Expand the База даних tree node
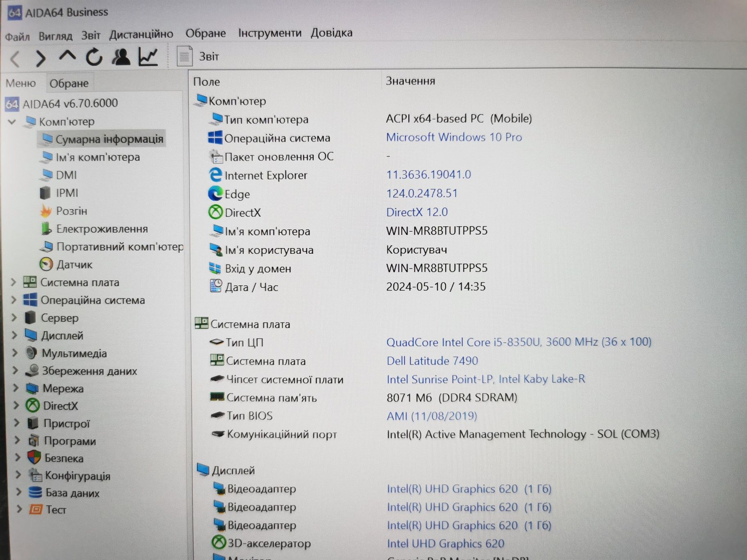The width and height of the screenshot is (747, 560). pos(18,492)
